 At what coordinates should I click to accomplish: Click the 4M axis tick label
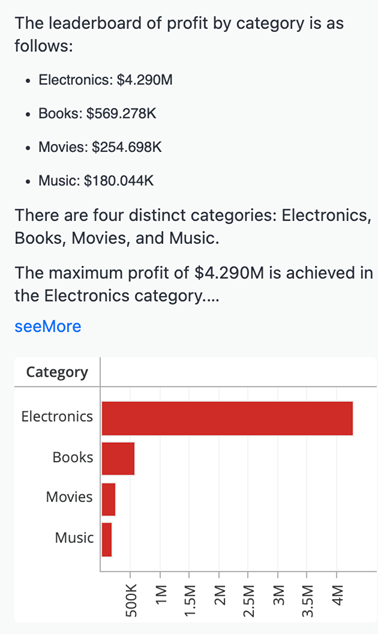(337, 595)
